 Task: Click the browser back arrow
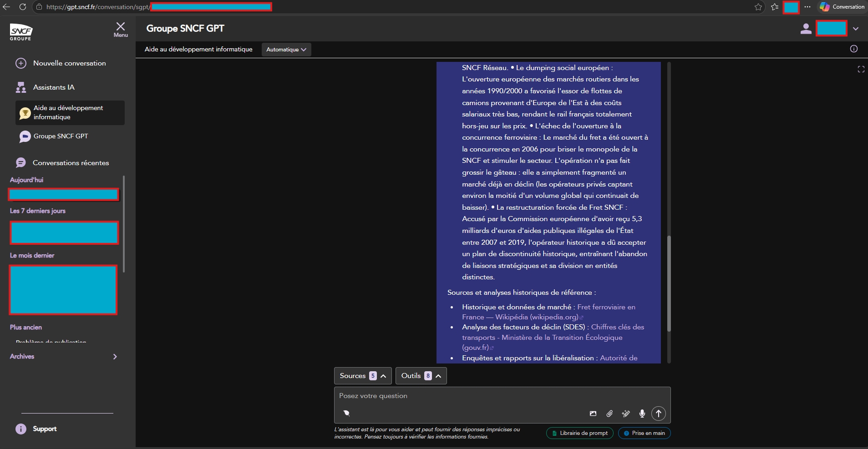[6, 7]
